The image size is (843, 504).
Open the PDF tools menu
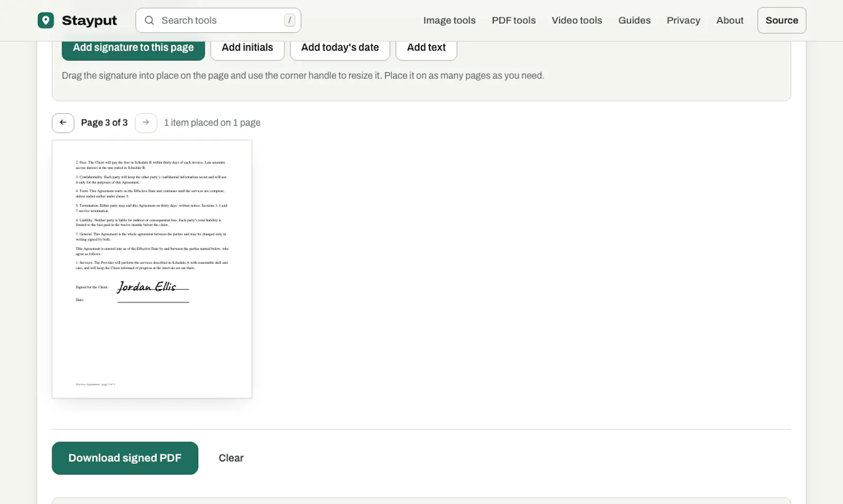(514, 21)
